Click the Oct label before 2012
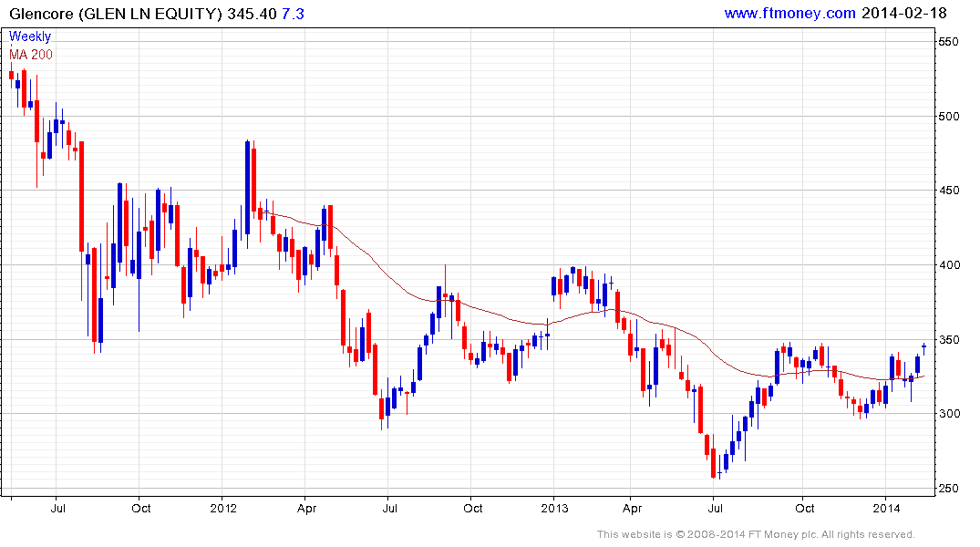 (x=140, y=508)
